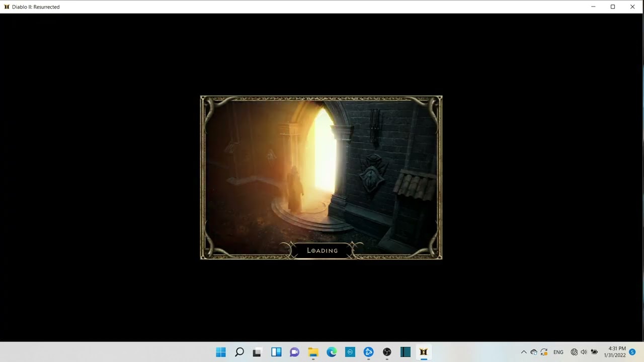Open the notification badge showing 5
The width and height of the screenshot is (644, 362).
pyautogui.click(x=632, y=352)
